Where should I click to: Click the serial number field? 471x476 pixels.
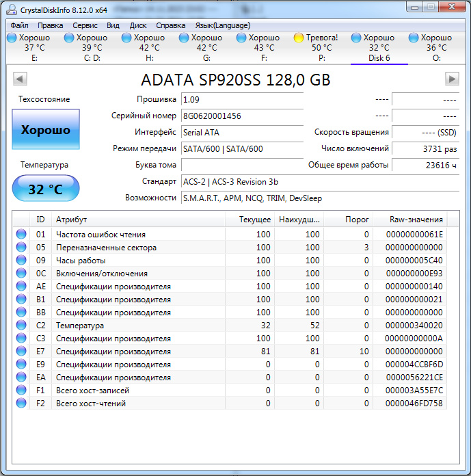[241, 116]
